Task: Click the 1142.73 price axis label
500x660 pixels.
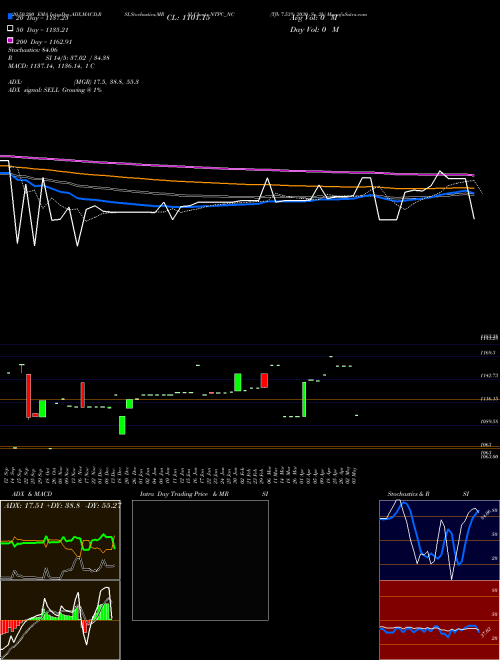Action: (x=489, y=375)
